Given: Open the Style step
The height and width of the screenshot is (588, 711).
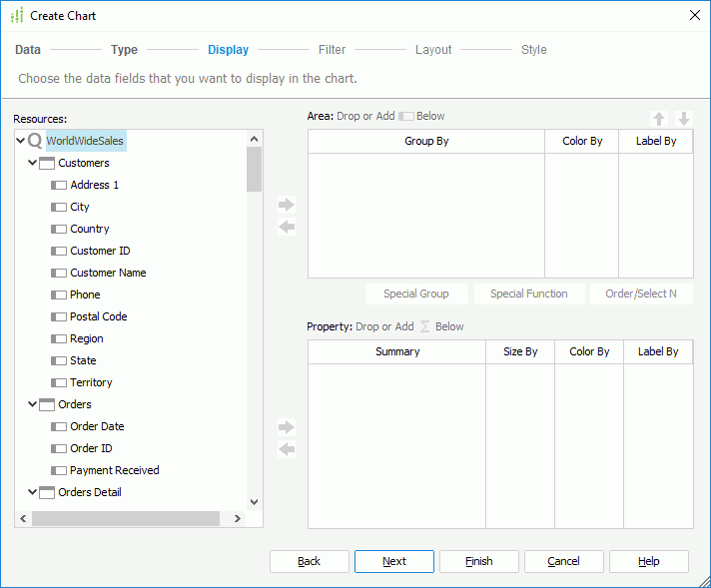Looking at the screenshot, I should (x=533, y=49).
